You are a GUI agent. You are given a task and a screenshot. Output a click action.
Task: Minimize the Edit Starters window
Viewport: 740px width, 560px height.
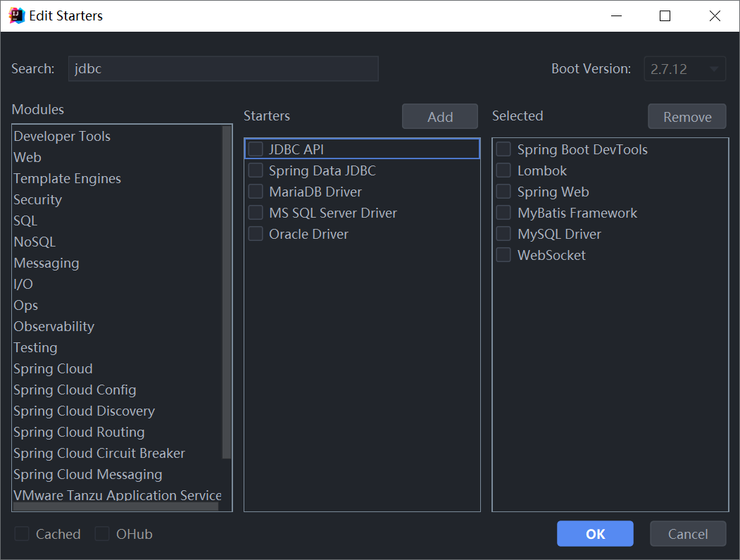click(616, 15)
